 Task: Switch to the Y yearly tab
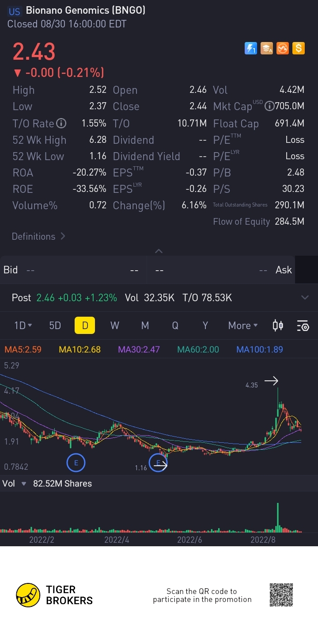(205, 326)
